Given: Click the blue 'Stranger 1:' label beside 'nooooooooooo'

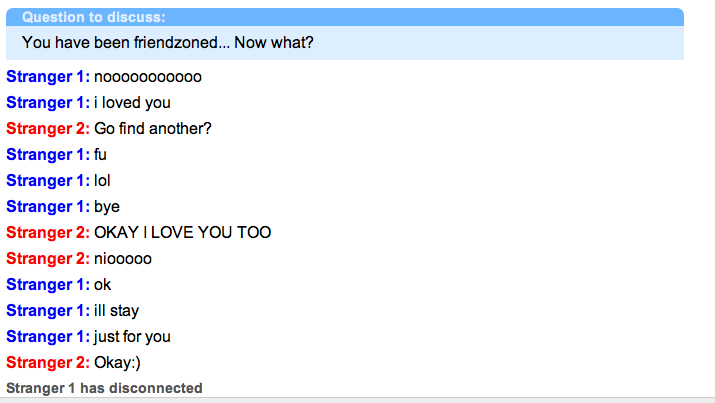Looking at the screenshot, I should 48,77.
